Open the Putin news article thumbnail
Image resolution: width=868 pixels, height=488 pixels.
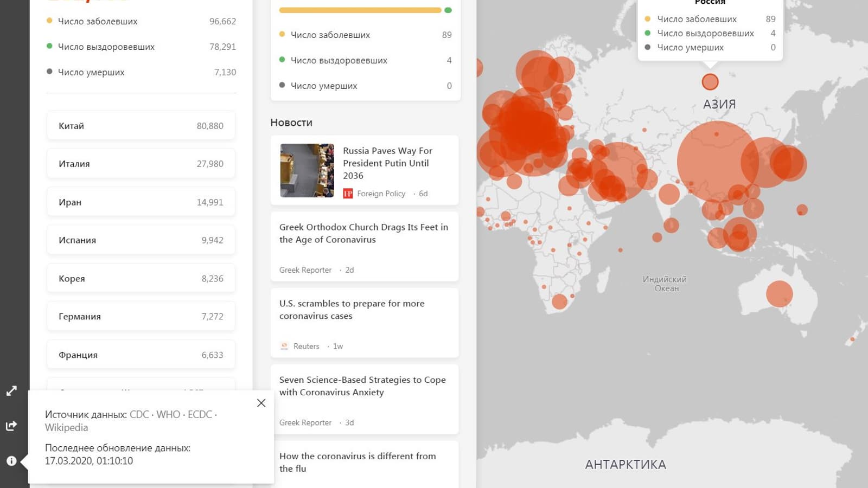pyautogui.click(x=307, y=170)
